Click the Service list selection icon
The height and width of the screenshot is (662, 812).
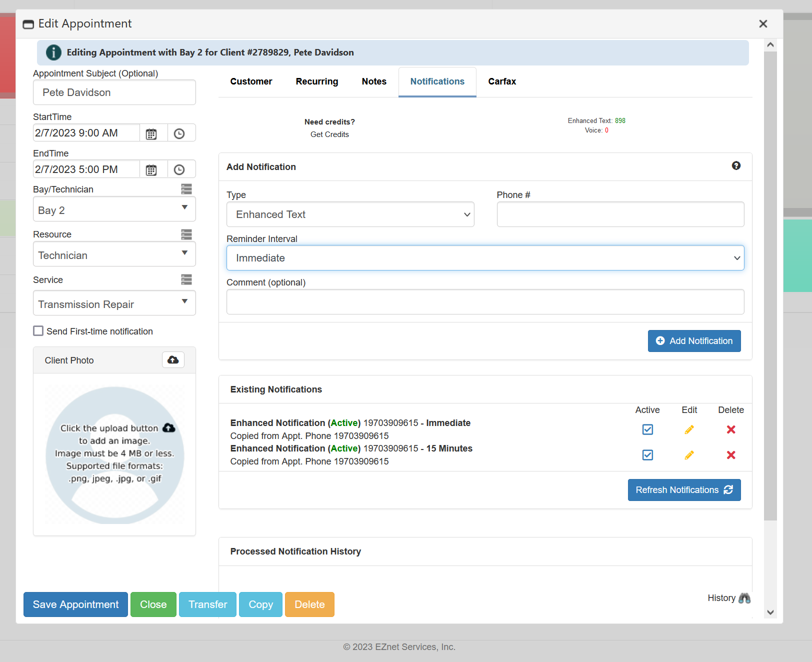[186, 279]
